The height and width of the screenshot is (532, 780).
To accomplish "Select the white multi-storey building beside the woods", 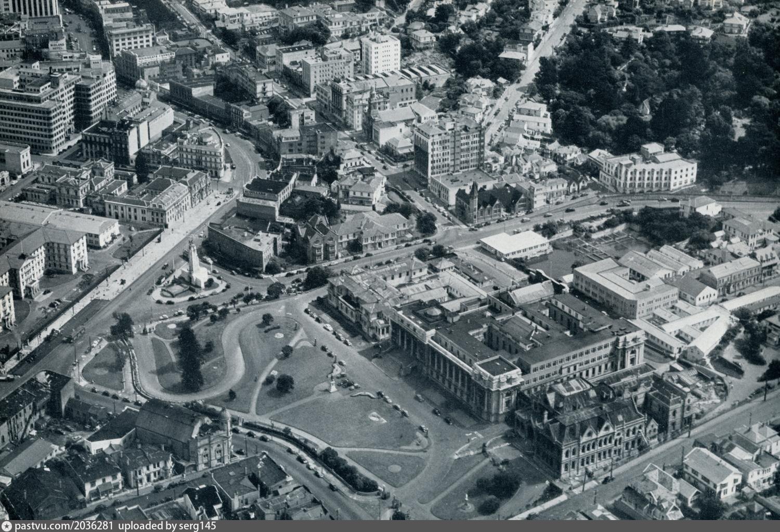I will tap(647, 169).
